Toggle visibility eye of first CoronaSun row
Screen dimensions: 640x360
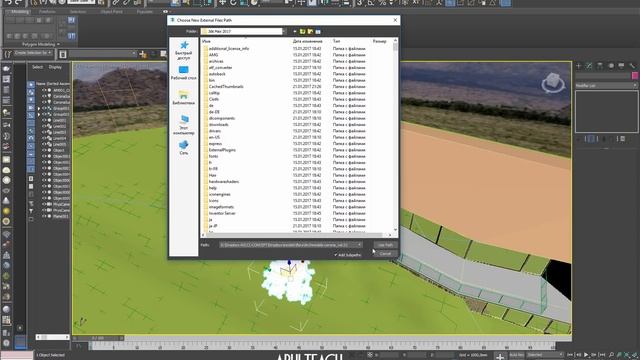(44, 96)
